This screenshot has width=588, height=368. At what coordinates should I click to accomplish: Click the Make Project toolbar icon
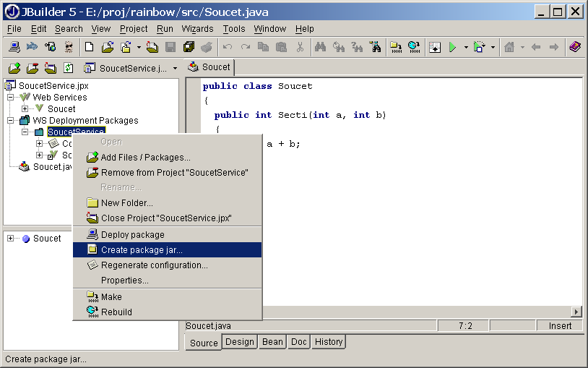(x=396, y=47)
